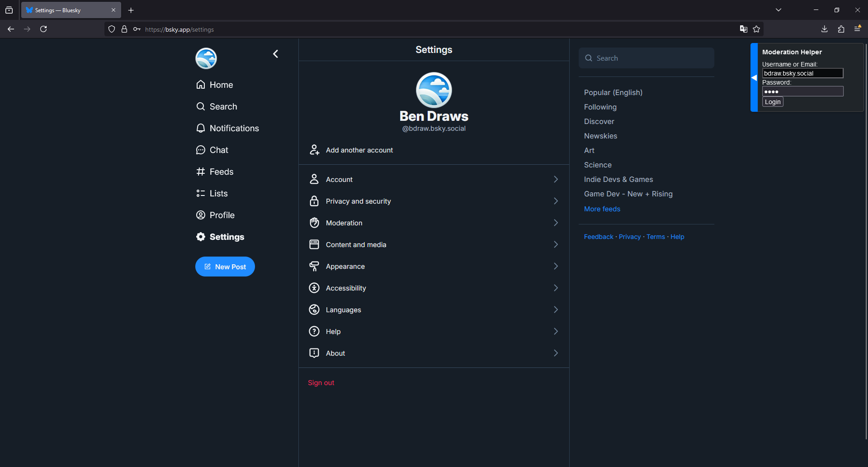The width and height of the screenshot is (868, 467).
Task: Close the Settings — Bluesky tab
Action: coord(113,10)
